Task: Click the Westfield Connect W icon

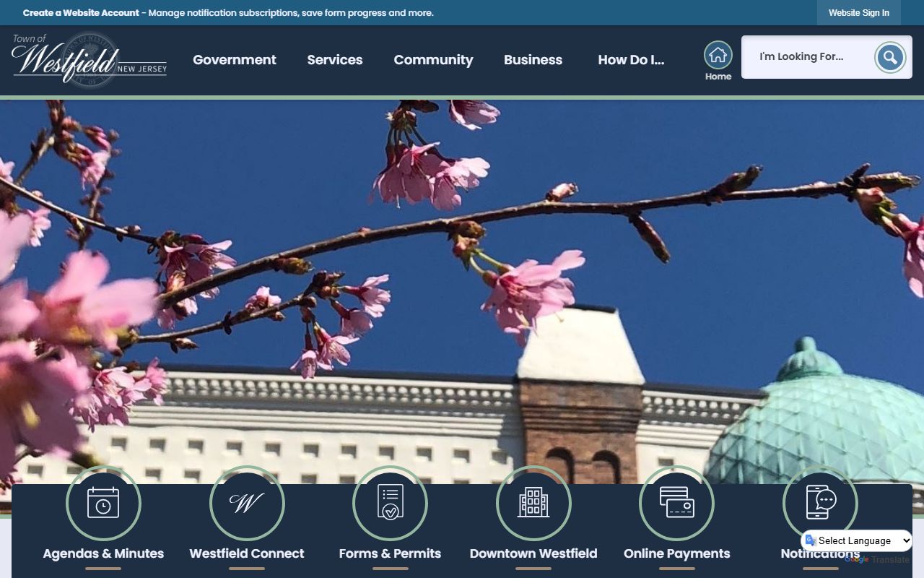Action: [x=247, y=503]
